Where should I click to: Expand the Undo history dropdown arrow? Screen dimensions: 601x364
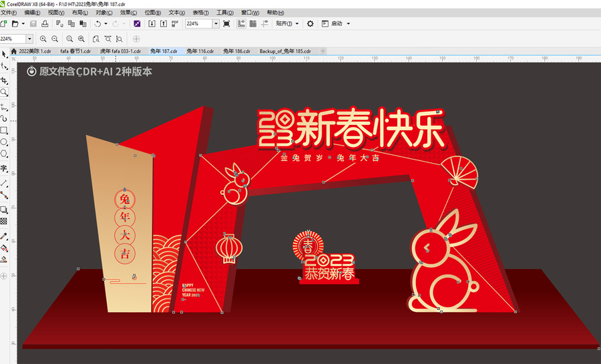point(106,24)
